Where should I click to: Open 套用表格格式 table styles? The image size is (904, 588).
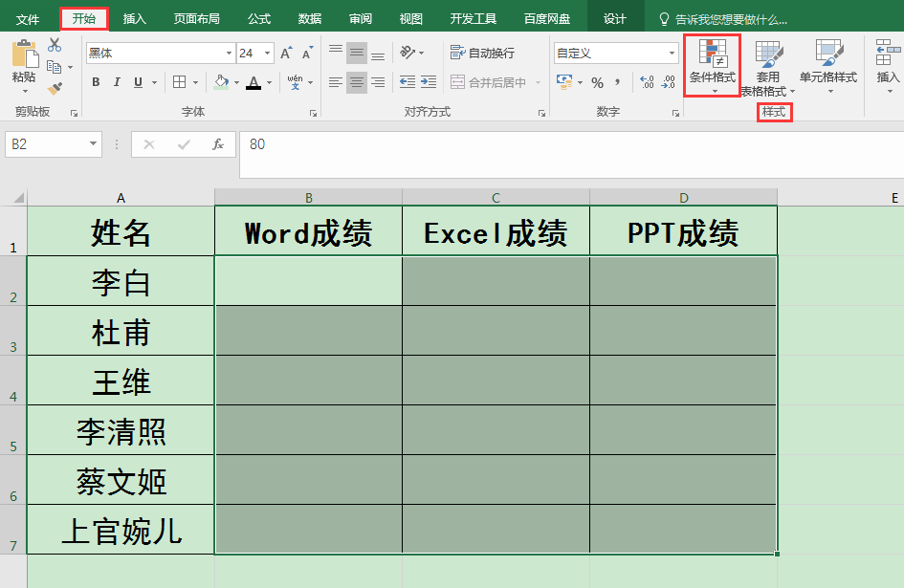click(x=767, y=68)
